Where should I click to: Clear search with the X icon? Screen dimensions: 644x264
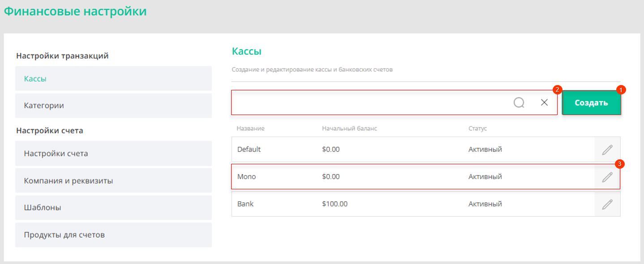[x=544, y=102]
